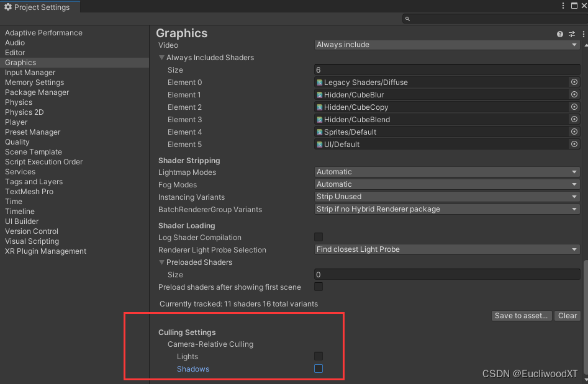This screenshot has width=588, height=384.
Task: Switch to Quality settings
Action: coord(17,142)
